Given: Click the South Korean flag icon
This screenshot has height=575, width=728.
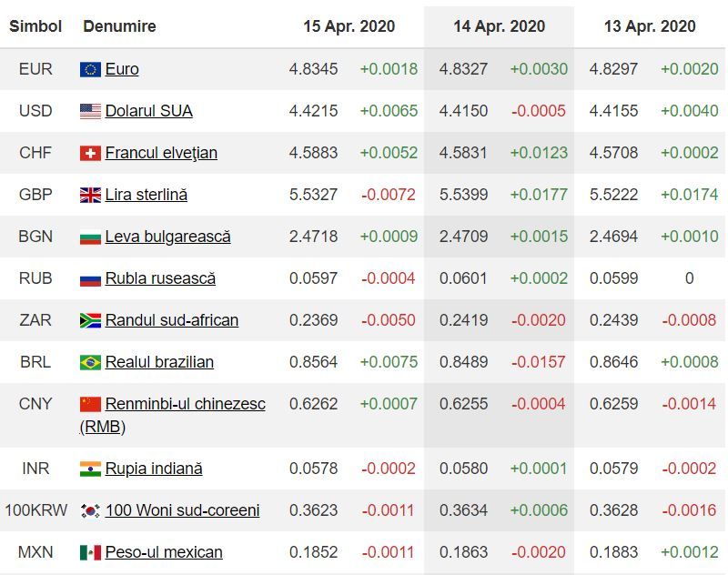Looking at the screenshot, I should coord(90,510).
